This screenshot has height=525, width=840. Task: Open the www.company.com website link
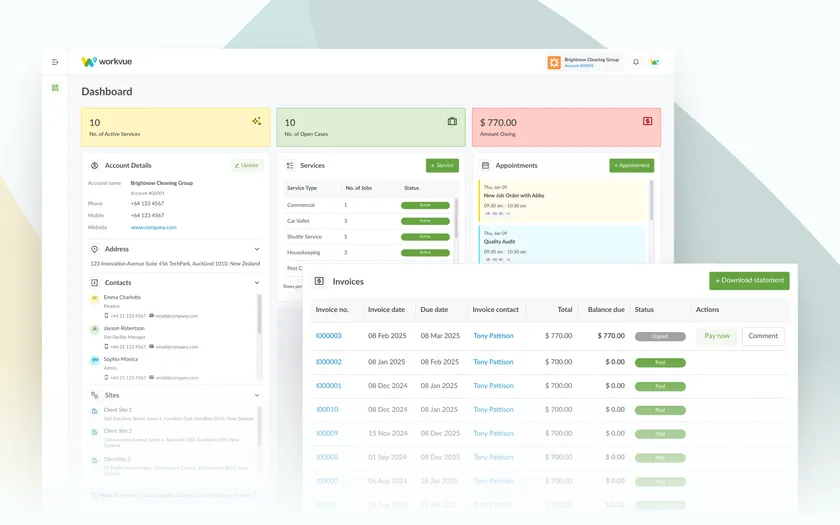(154, 227)
